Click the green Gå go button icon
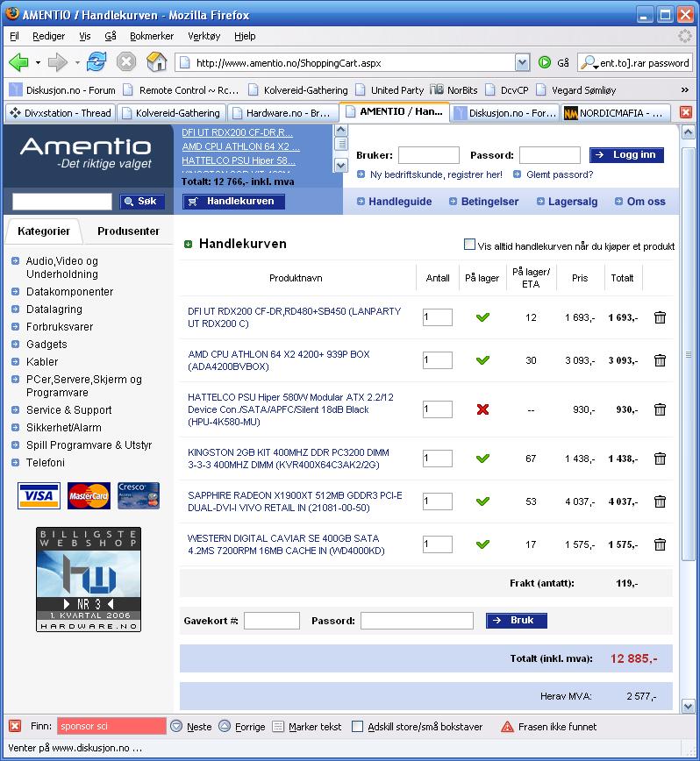Image resolution: width=700 pixels, height=761 pixels. coord(545,62)
